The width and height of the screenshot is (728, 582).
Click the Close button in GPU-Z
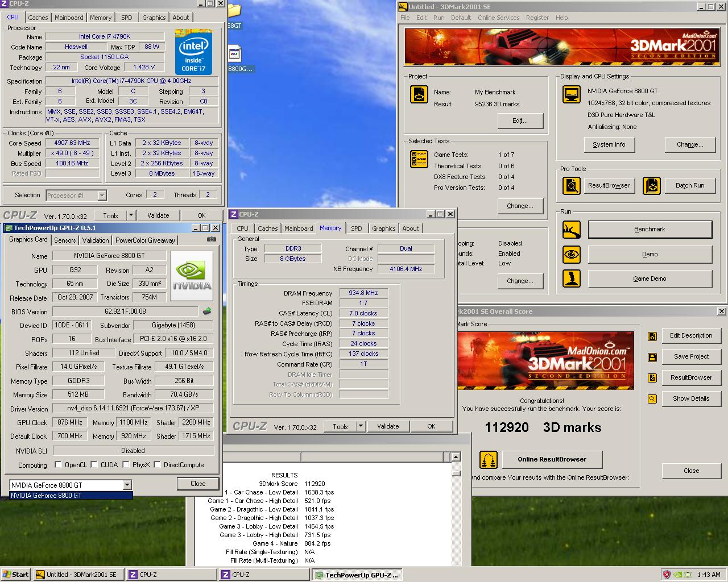(198, 484)
